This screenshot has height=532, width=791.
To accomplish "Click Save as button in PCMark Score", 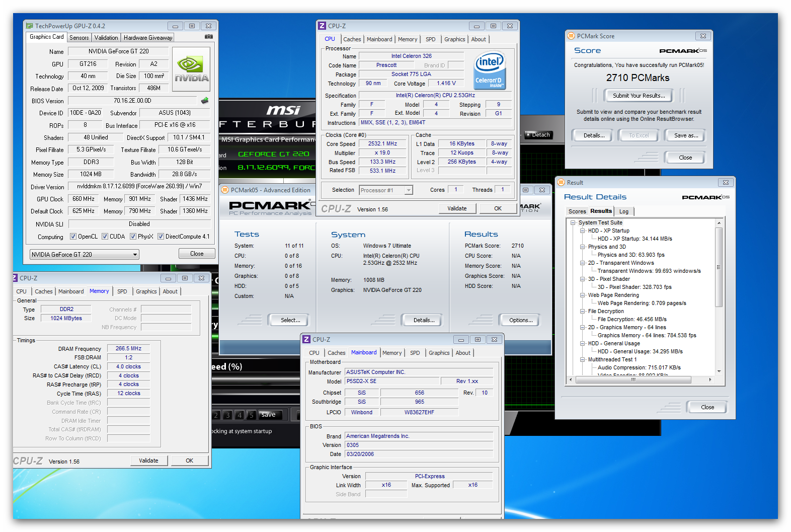I will [686, 135].
